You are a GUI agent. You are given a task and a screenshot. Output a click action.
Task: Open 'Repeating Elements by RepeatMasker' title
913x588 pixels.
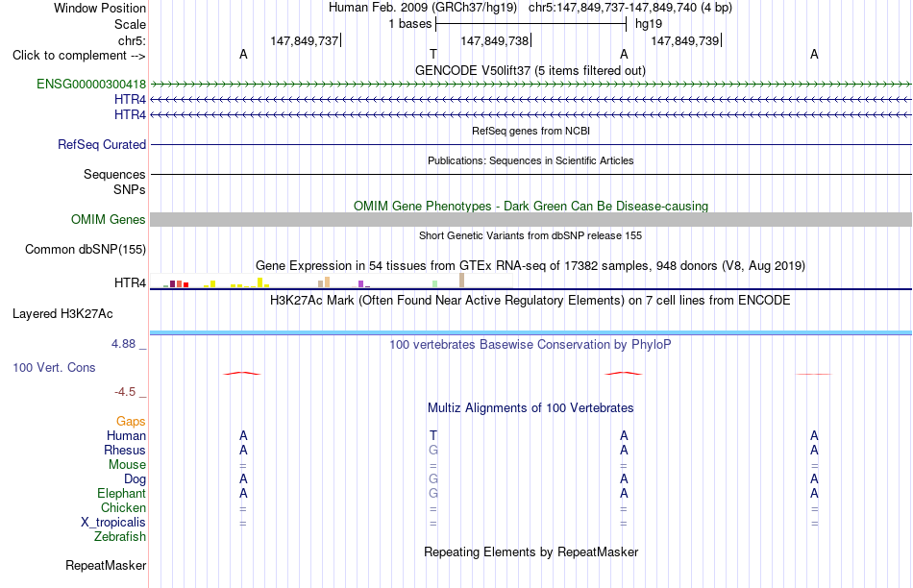[531, 551]
